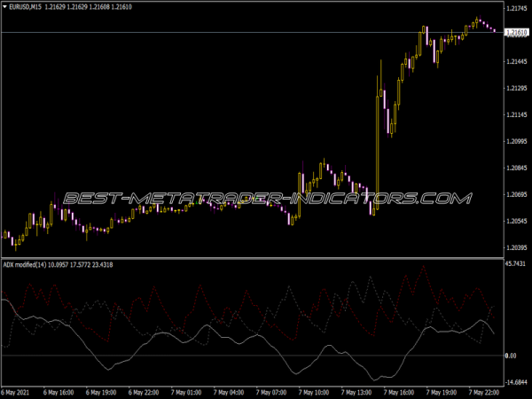Click the 1.20995 price scale label
The image size is (532, 399).
(516, 141)
